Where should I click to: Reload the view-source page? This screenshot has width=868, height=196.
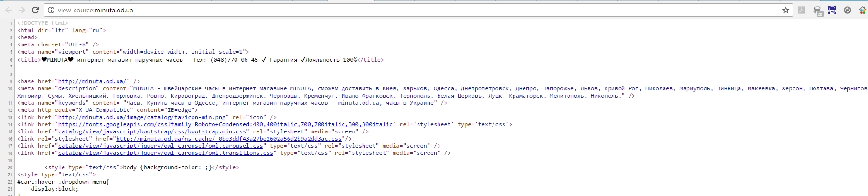pos(35,10)
